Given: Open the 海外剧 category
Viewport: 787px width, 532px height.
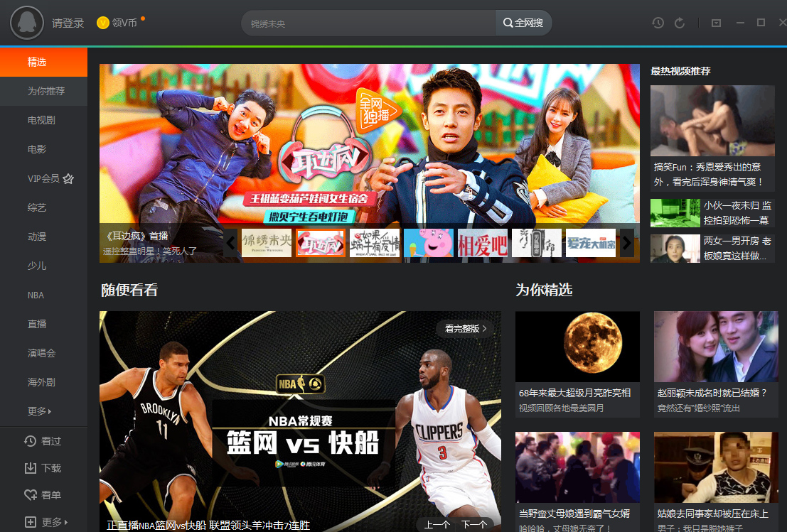Looking at the screenshot, I should (x=43, y=382).
